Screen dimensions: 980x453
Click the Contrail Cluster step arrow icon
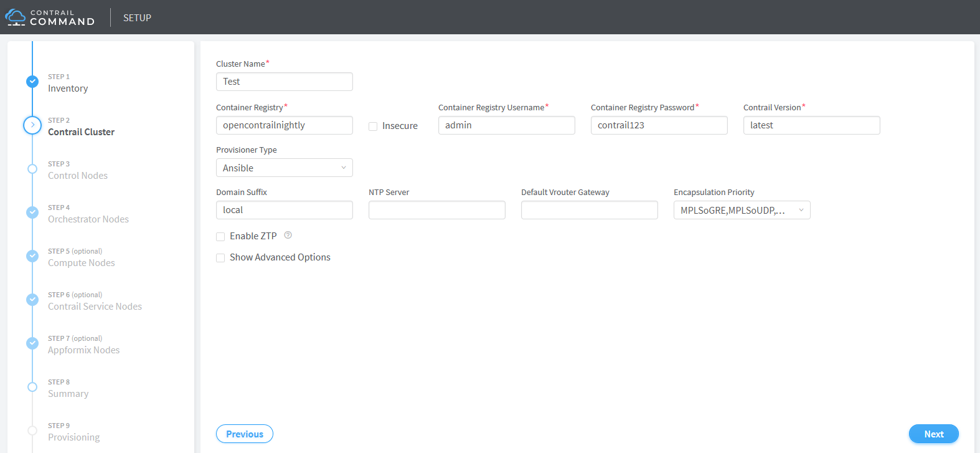tap(32, 125)
